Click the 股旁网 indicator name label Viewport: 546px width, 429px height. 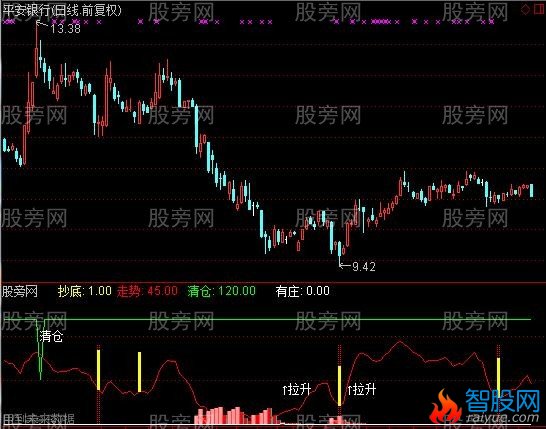pos(20,291)
